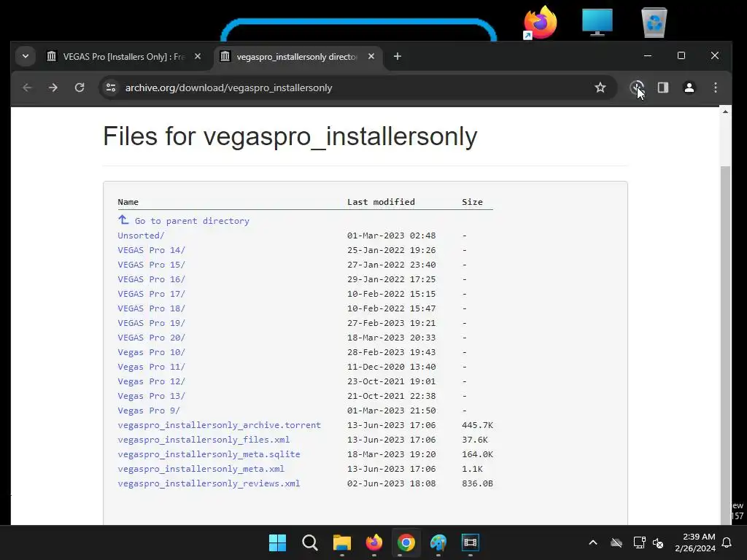Open the film-strip video app in taskbar
This screenshot has width=747, height=560.
pyautogui.click(x=471, y=542)
